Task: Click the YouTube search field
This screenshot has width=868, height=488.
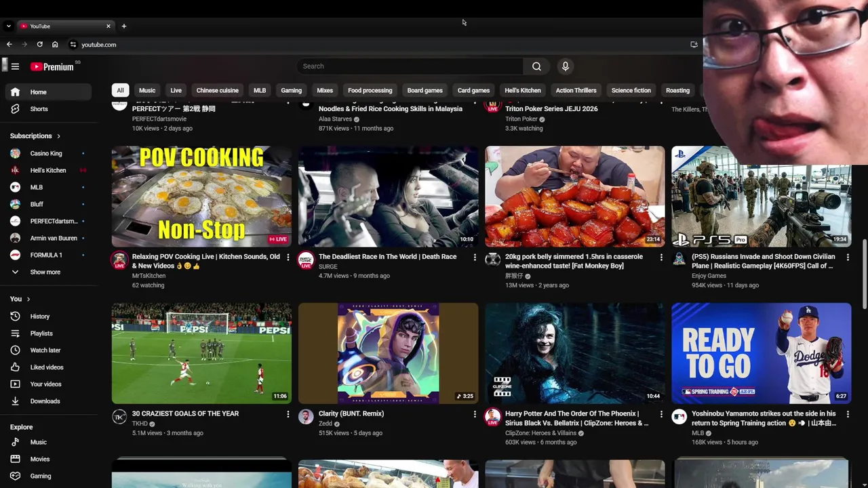Action: [x=410, y=66]
